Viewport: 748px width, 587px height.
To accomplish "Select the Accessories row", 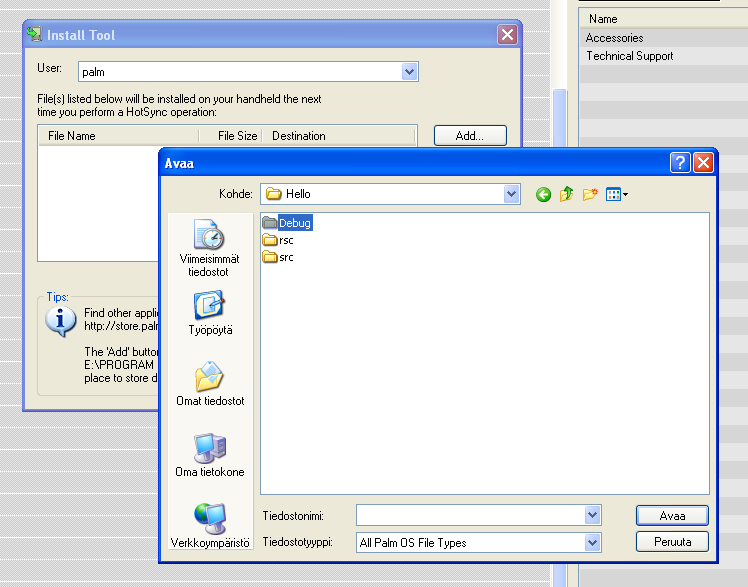I will click(663, 38).
